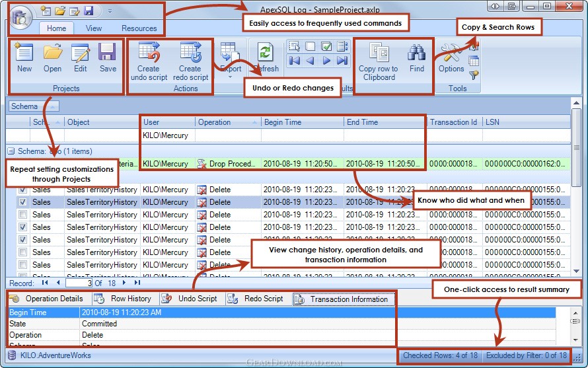
Task: Select the State Committed detail row
Action: [x=281, y=324]
